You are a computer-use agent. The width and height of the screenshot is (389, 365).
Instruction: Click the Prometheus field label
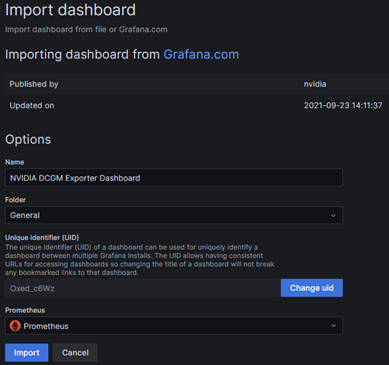[25, 310]
